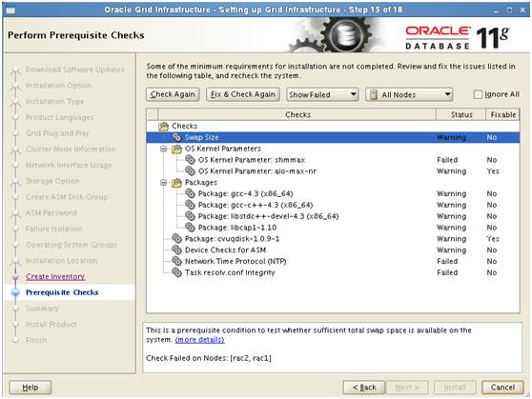Viewport: 532px width, 399px height.
Task: Click the OS Kernel Parameters group label
Action: [x=223, y=149]
